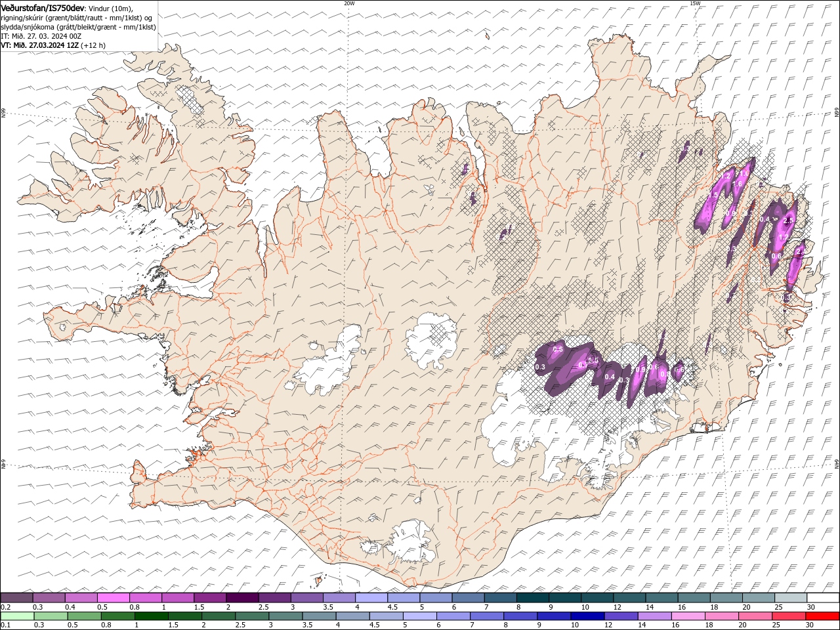Click the 12 label under lower legend row

[x=608, y=625]
